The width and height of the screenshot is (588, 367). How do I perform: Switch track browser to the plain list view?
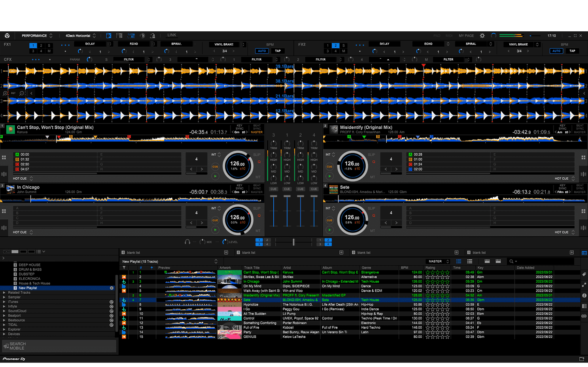469,261
